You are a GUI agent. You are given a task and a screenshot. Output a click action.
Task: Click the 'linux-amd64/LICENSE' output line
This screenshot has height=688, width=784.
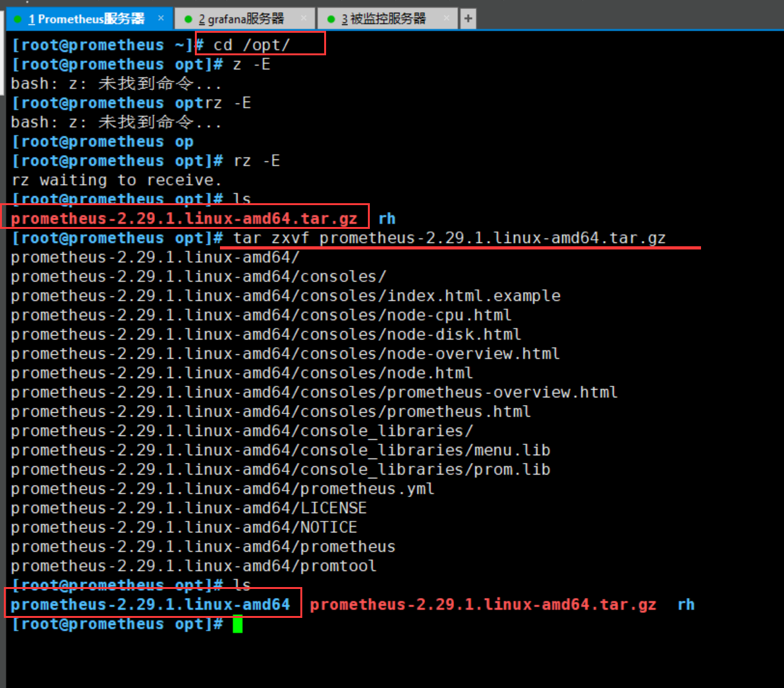click(189, 508)
